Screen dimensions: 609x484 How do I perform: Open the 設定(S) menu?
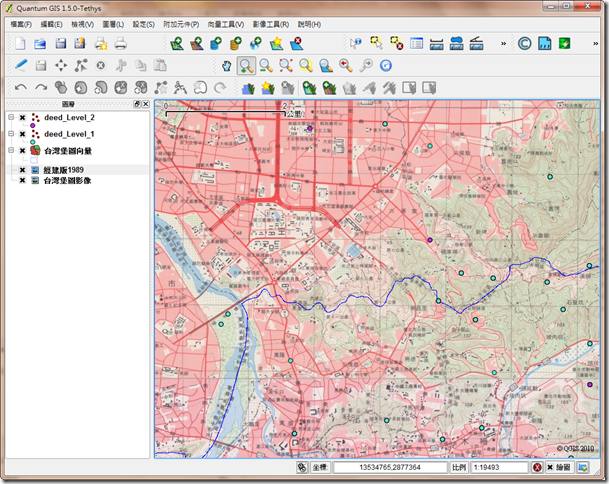coord(143,24)
